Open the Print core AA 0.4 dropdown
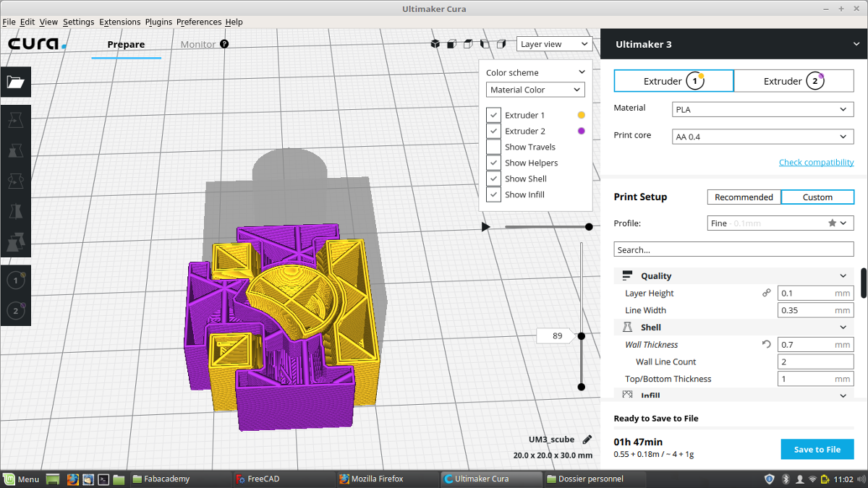Viewport: 868px width, 488px height. 763,137
